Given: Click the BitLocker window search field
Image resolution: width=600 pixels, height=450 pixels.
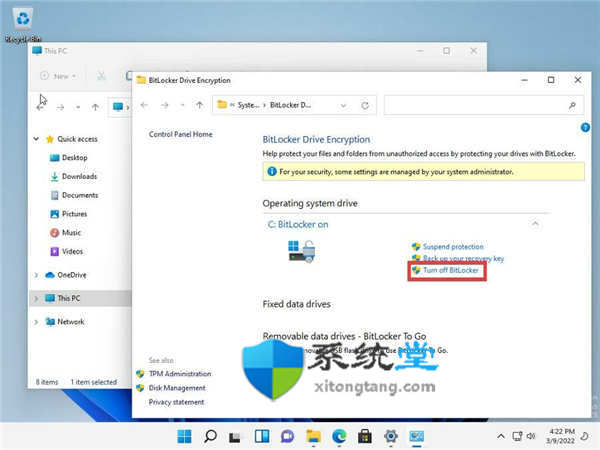Looking at the screenshot, I should click(x=484, y=105).
